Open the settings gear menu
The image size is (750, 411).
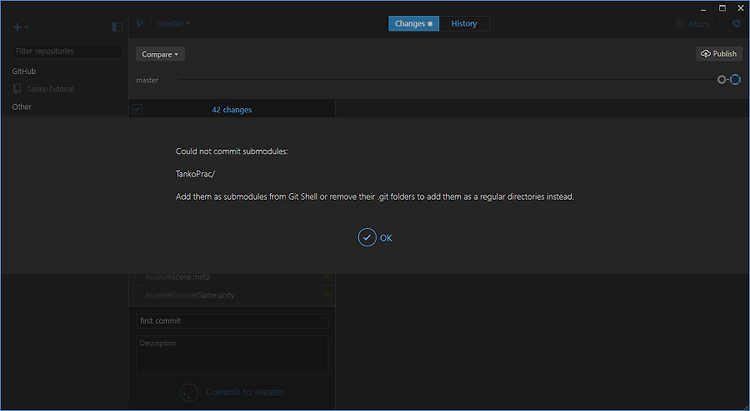[x=736, y=23]
